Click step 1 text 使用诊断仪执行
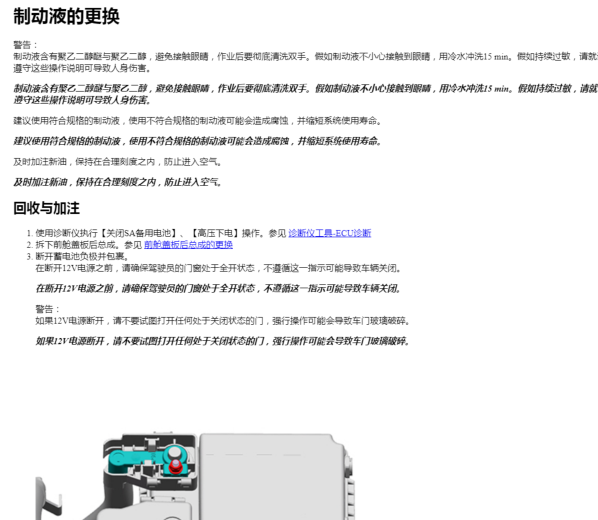The height and width of the screenshot is (520, 598). coord(66,233)
